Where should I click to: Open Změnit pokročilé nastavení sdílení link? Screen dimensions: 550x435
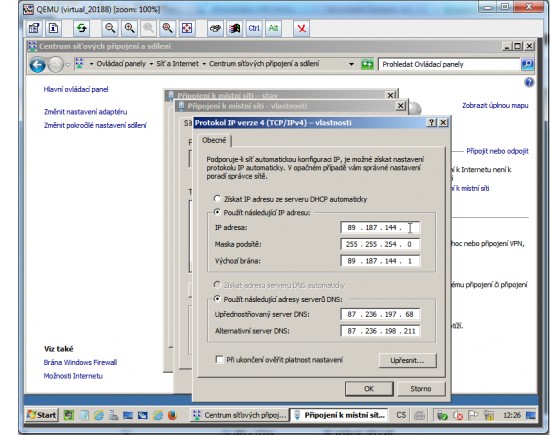tap(95, 125)
